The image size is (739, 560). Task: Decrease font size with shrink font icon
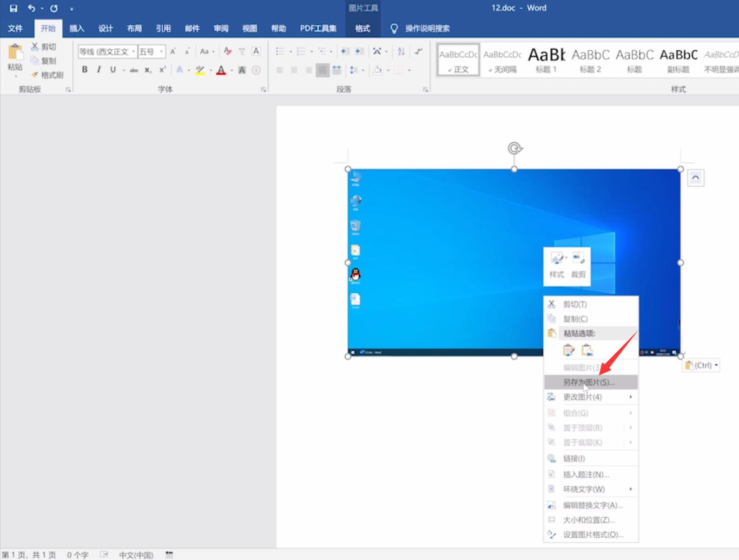pyautogui.click(x=187, y=51)
